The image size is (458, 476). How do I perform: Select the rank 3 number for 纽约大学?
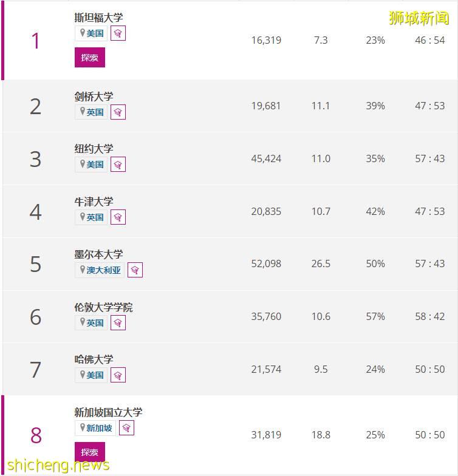click(35, 159)
